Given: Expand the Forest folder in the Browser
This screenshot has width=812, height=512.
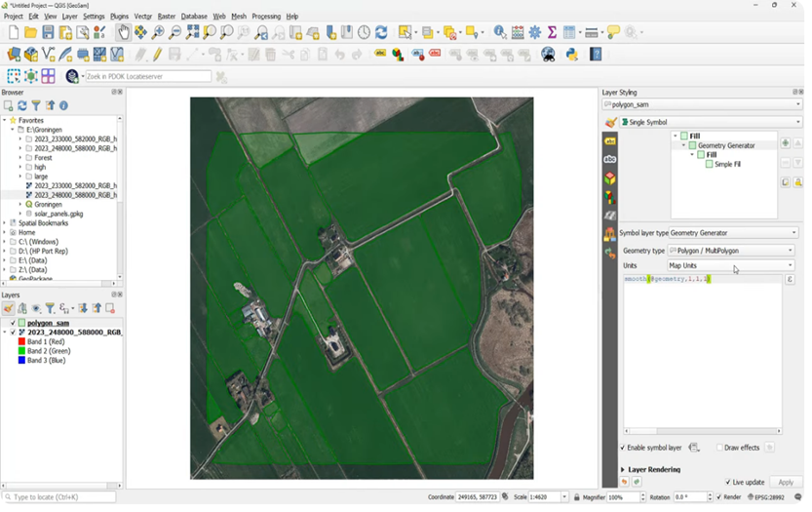Looking at the screenshot, I should click(20, 158).
